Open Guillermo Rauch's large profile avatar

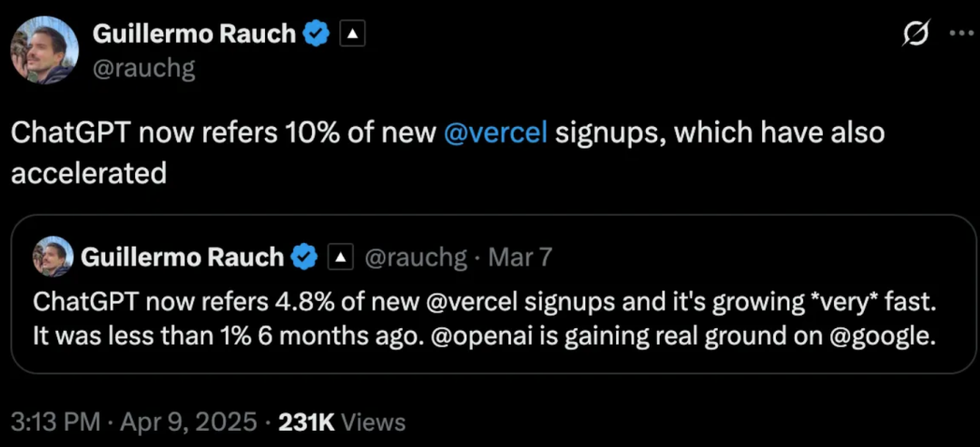click(44, 50)
